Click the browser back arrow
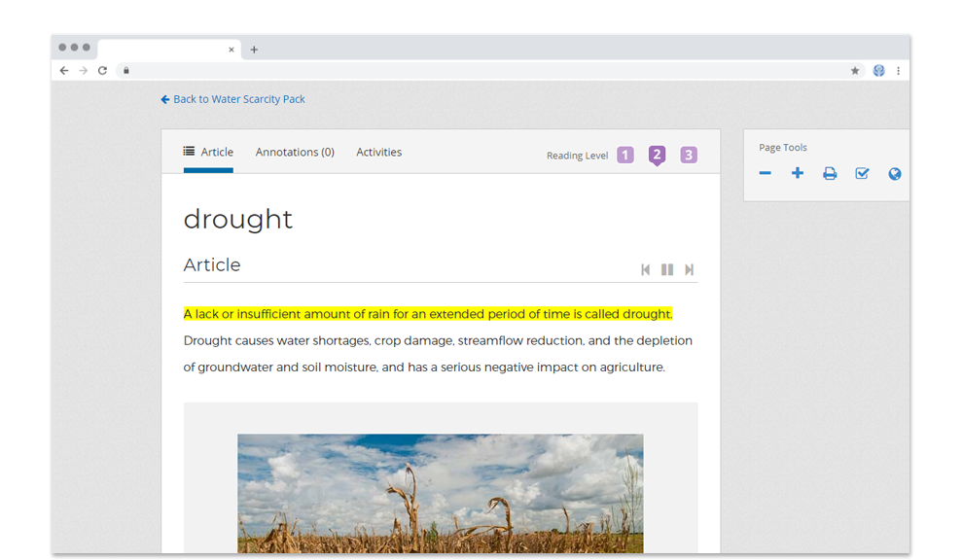Viewport: 963px width, 560px height. [x=64, y=71]
